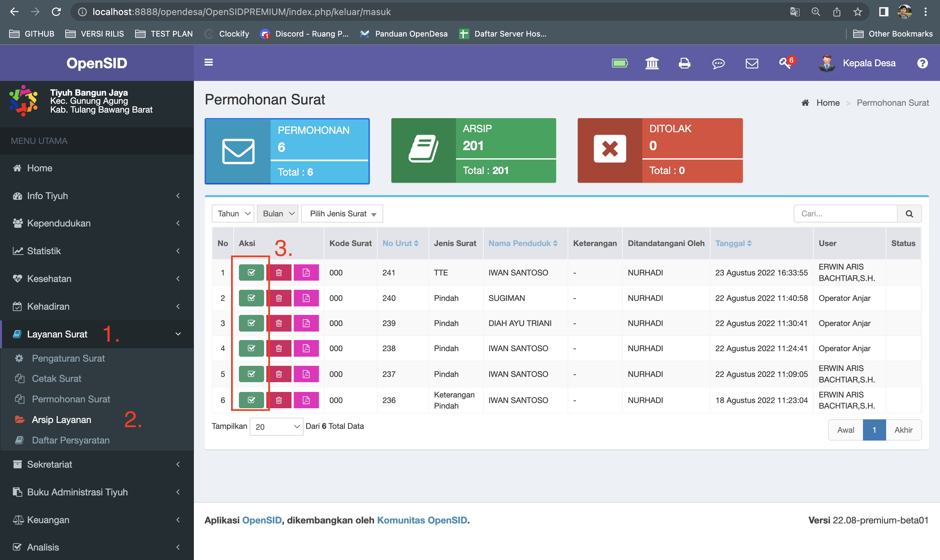
Task: Open Panduan OpenDesa bookmark
Action: [404, 34]
